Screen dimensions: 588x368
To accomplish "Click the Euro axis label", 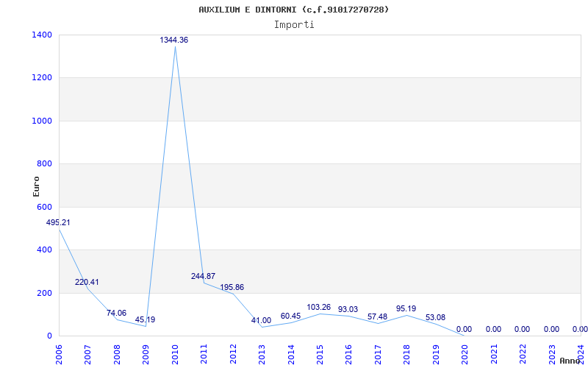I will point(36,186).
